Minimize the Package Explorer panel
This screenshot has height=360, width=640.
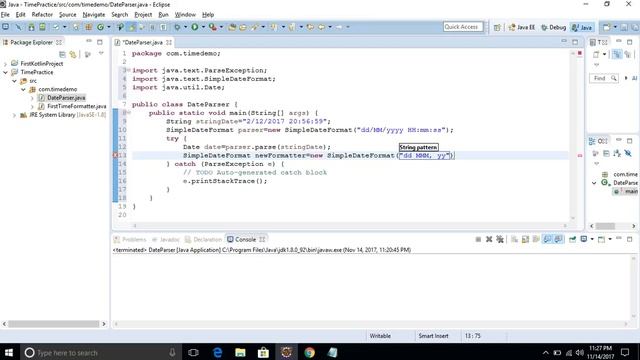pos(89,42)
